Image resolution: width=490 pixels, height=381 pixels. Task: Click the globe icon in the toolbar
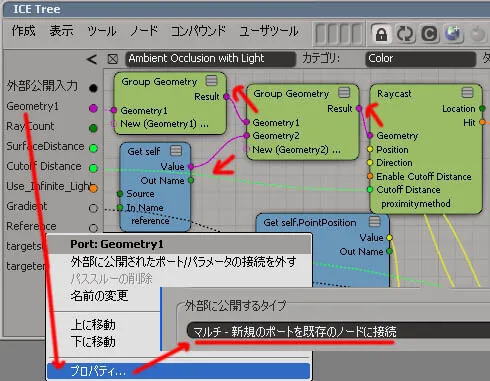point(453,34)
